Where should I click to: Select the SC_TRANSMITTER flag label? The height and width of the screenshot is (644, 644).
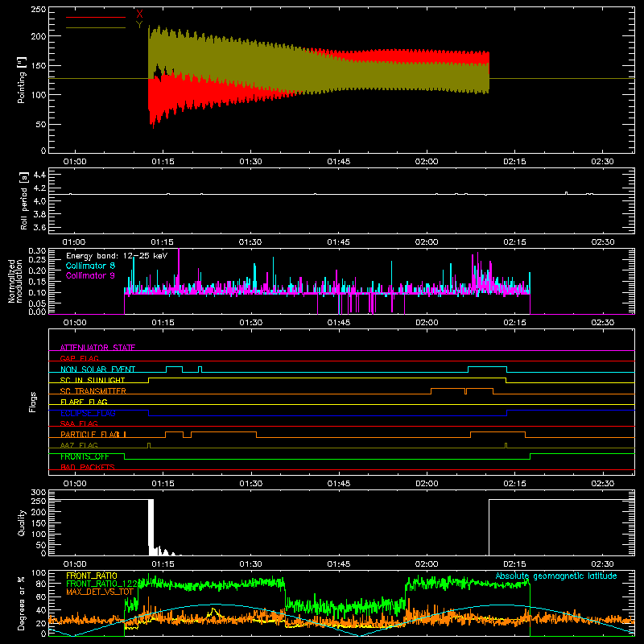tap(93, 391)
